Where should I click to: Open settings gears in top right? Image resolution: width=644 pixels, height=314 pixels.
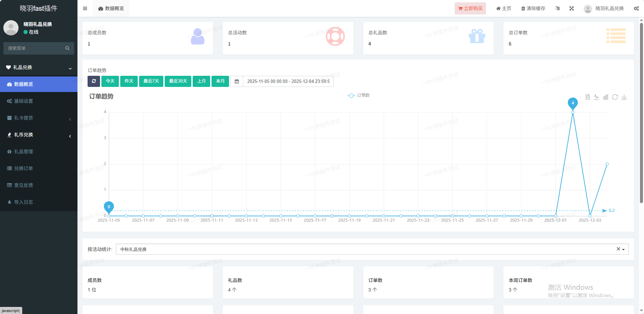click(636, 8)
